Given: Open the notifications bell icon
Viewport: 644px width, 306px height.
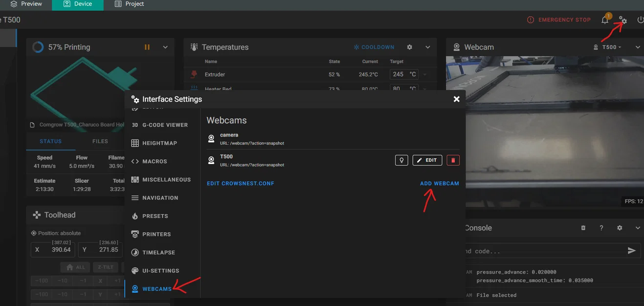Looking at the screenshot, I should (x=605, y=20).
